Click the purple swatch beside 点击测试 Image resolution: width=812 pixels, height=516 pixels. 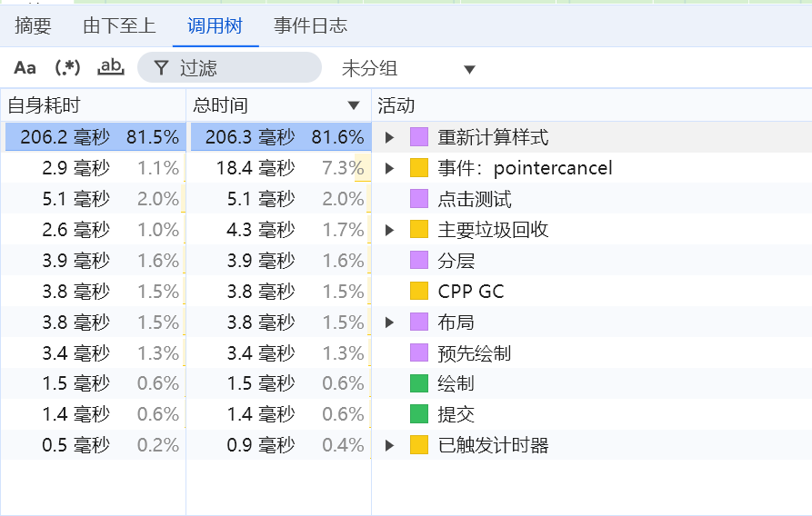coord(418,199)
